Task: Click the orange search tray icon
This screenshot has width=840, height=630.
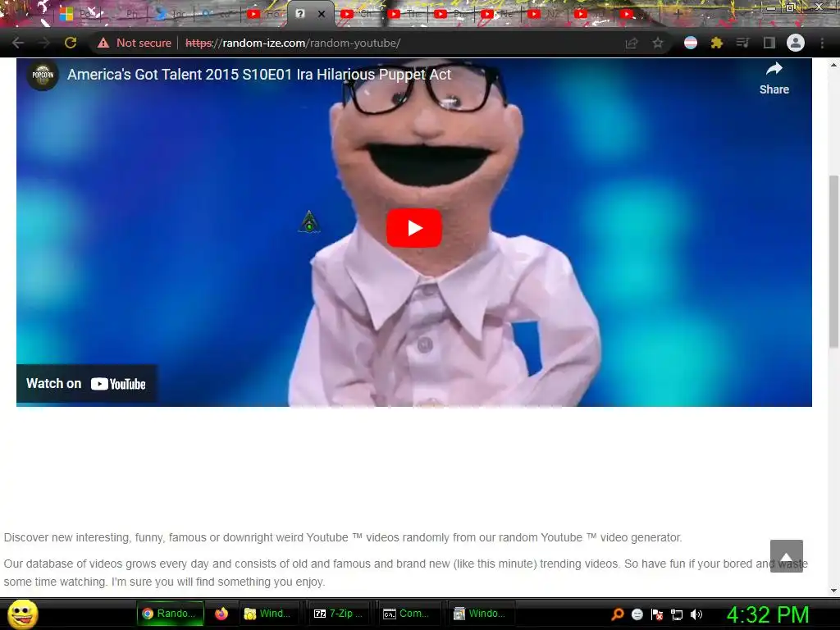Action: click(x=617, y=614)
